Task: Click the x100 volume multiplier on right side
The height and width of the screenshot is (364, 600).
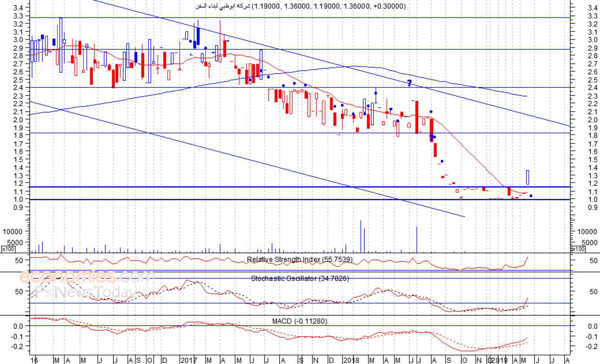Action: pos(578,249)
